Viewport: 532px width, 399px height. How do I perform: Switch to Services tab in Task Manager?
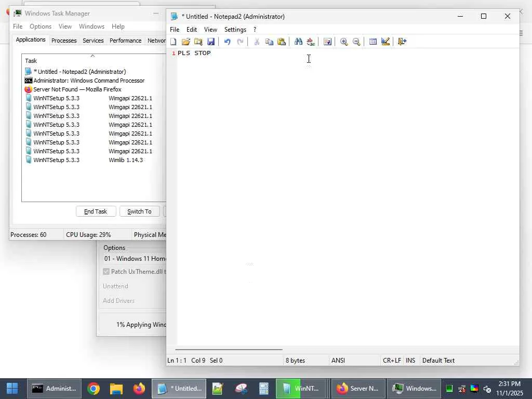(93, 41)
